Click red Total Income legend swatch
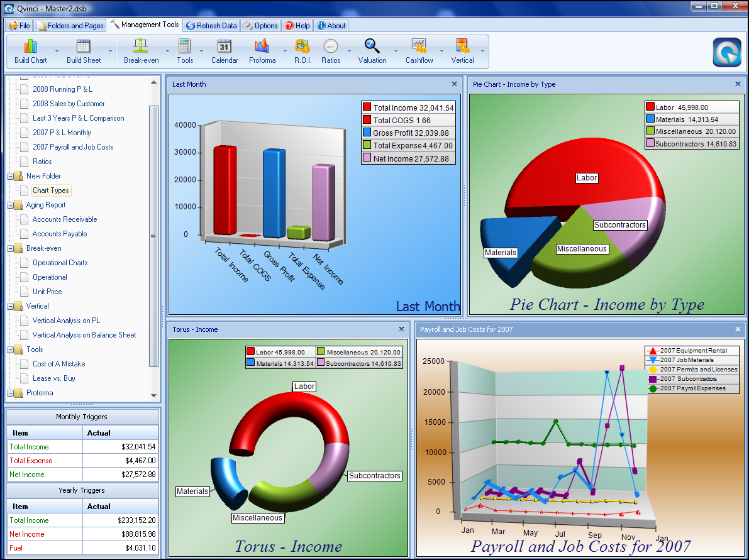749x560 pixels. pyautogui.click(x=367, y=107)
